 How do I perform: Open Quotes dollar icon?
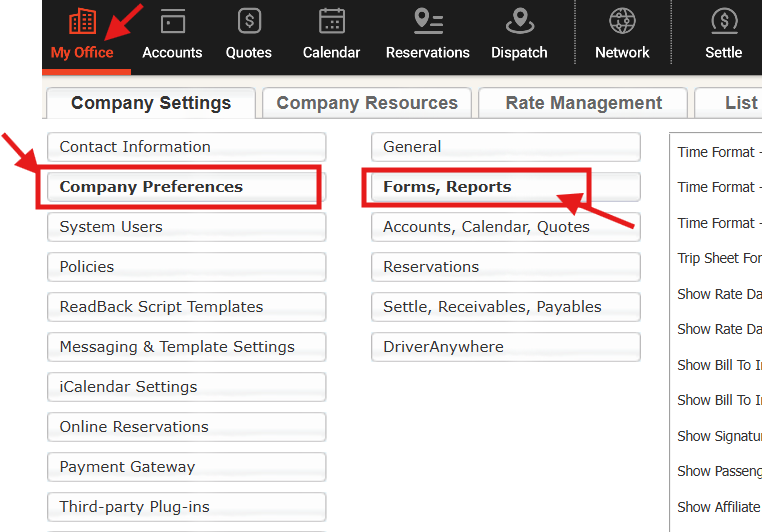[x=249, y=21]
